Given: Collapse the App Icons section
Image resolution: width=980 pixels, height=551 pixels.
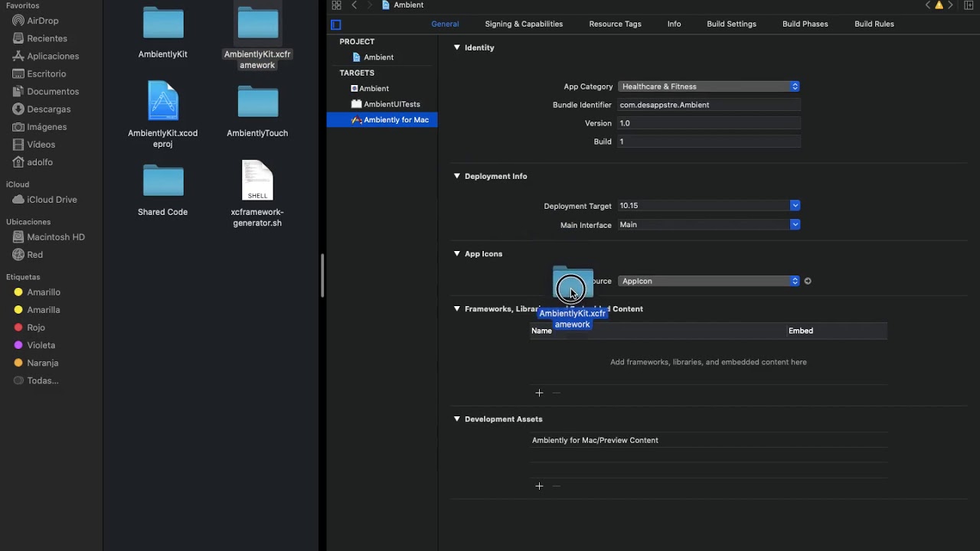Looking at the screenshot, I should (x=457, y=253).
